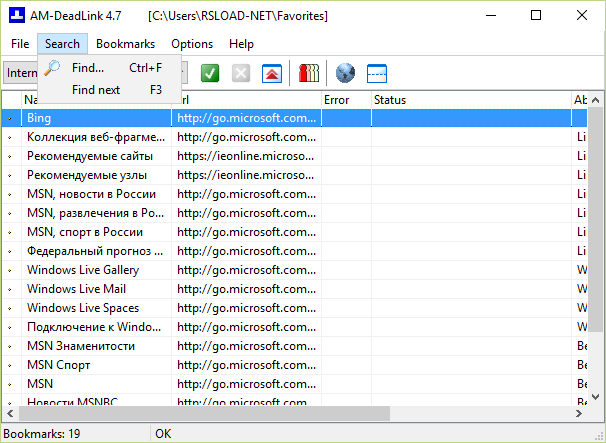This screenshot has width=606, height=443.
Task: Click the vertical scrollbar up arrow
Action: click(x=596, y=100)
